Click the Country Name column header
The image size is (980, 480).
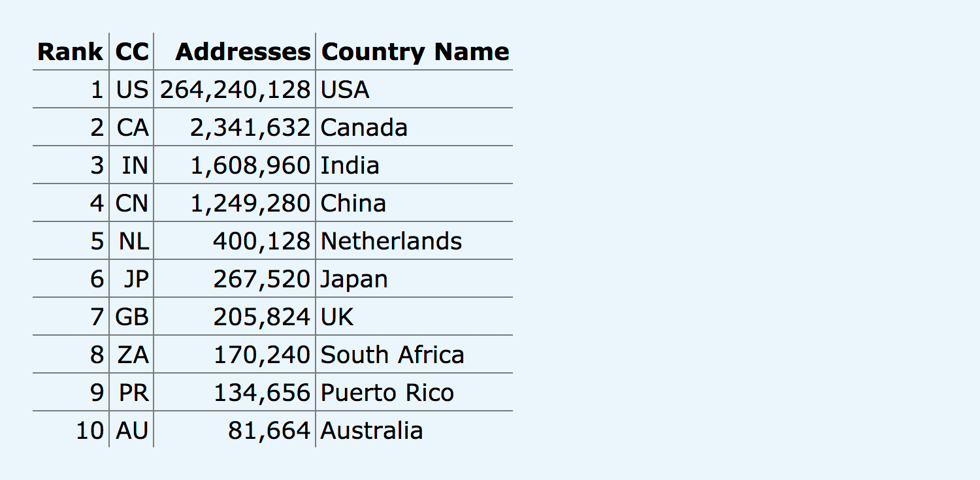point(415,52)
